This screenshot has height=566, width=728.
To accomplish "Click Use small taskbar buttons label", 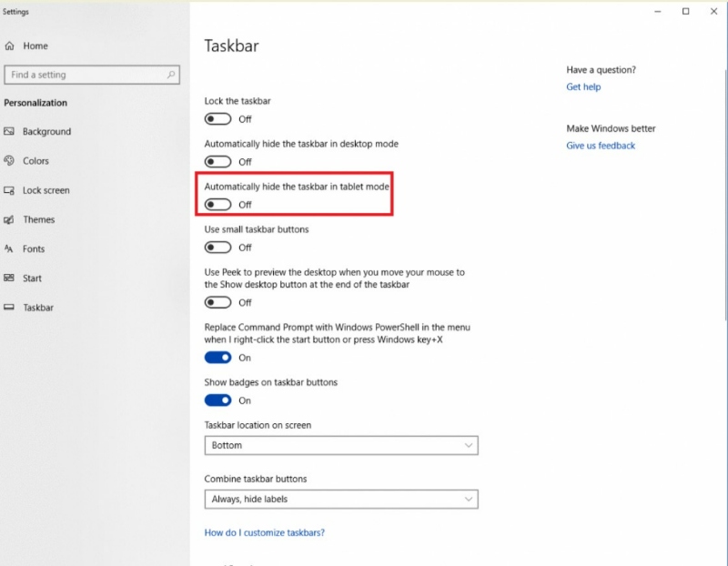I will tap(257, 229).
